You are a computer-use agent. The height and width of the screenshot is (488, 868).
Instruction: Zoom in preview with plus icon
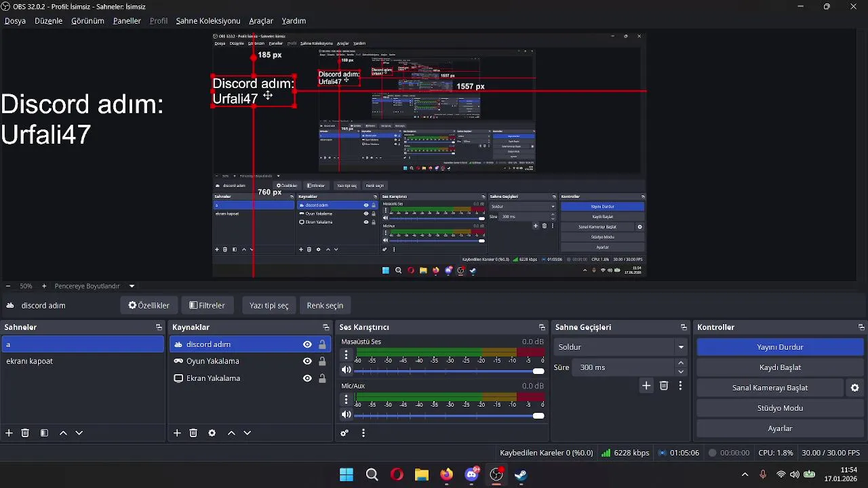click(x=44, y=286)
